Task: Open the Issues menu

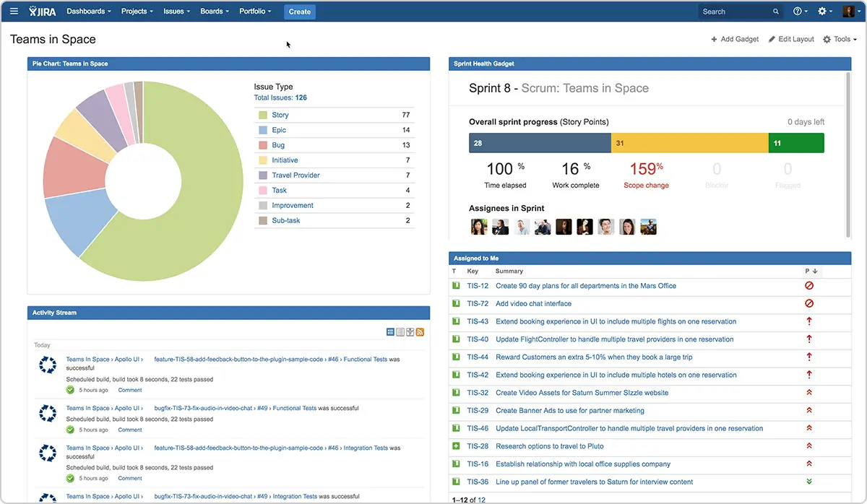Action: pyautogui.click(x=176, y=11)
